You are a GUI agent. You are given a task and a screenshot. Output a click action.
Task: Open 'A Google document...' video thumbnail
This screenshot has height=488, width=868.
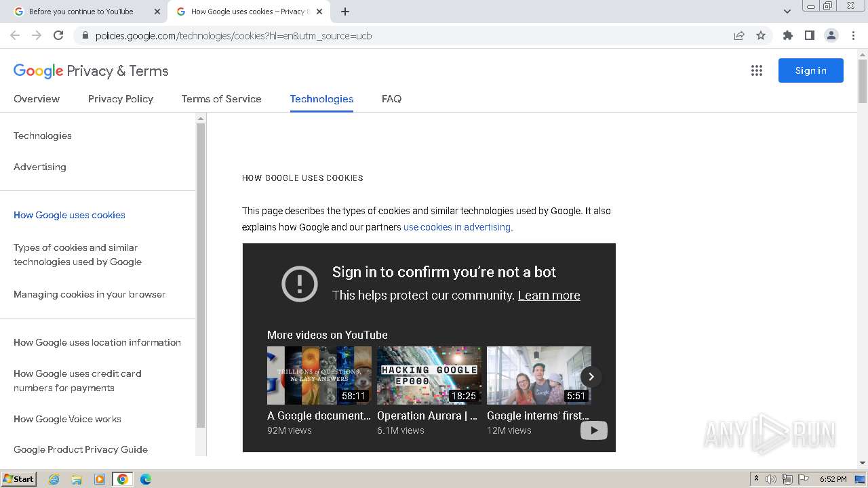(319, 375)
